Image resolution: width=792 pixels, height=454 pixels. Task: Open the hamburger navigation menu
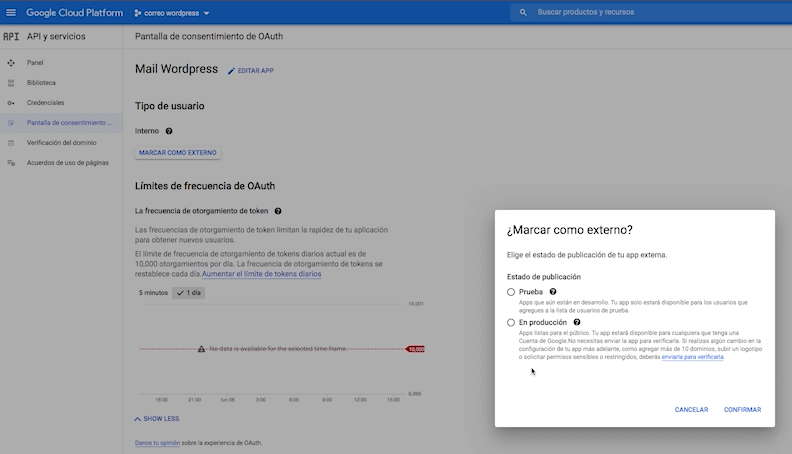(11, 13)
